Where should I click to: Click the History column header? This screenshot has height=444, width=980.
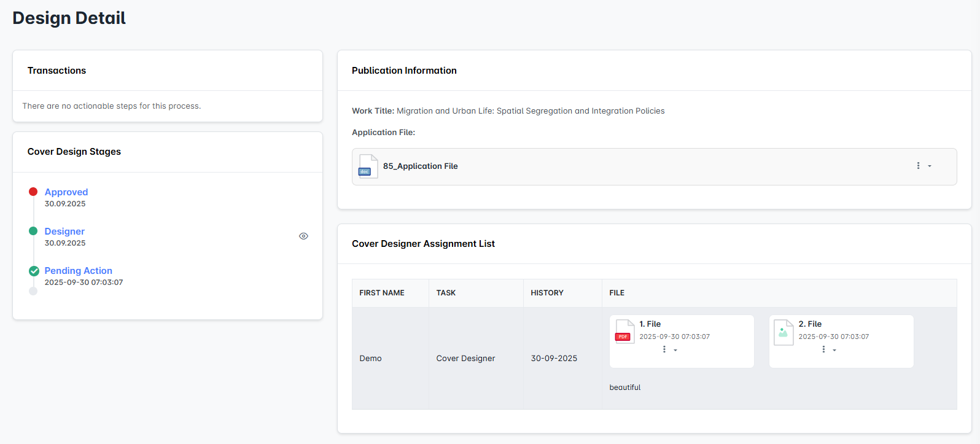546,293
